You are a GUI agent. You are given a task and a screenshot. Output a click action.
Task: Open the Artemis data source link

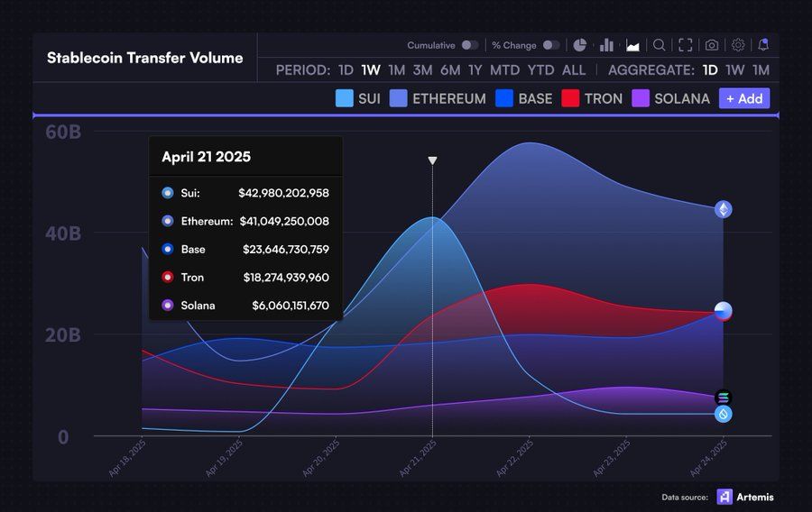[745, 497]
